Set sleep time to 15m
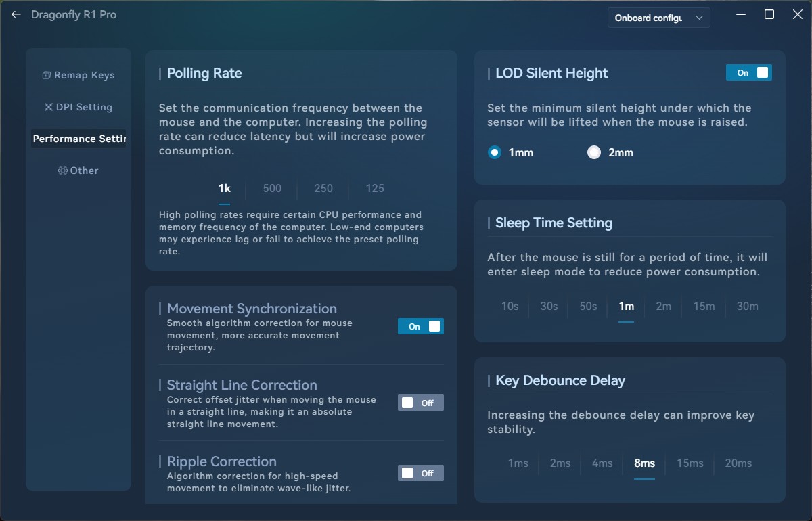 pos(704,306)
